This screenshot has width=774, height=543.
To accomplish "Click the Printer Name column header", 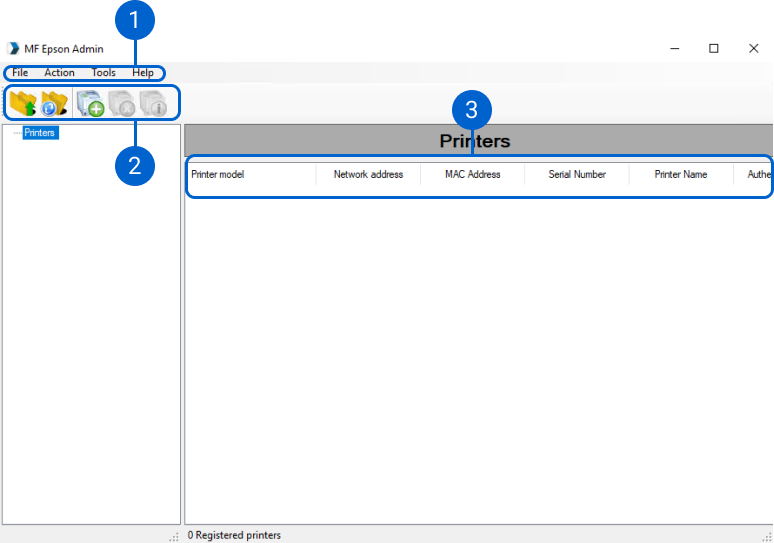I will (680, 175).
